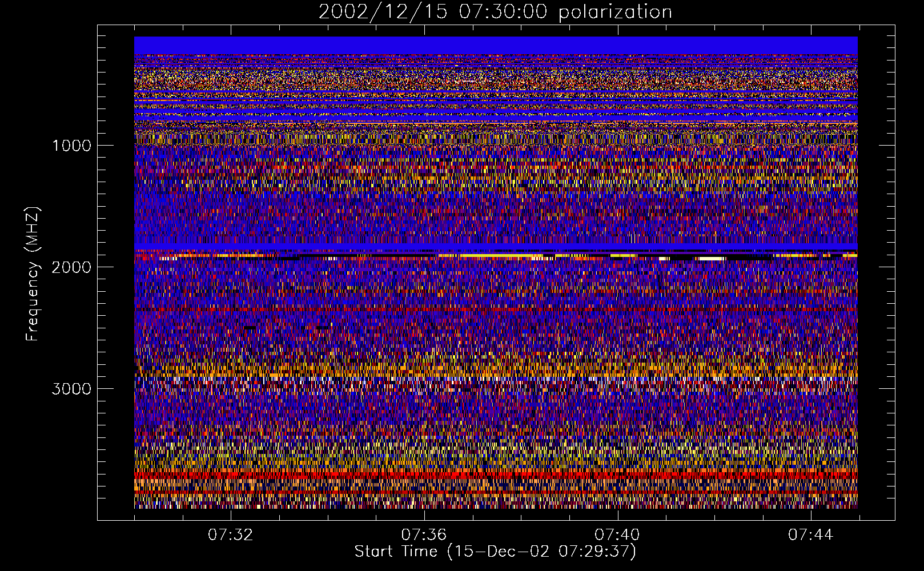The width and height of the screenshot is (924, 571).
Task: Click the bright red horizontal band near spectrogram bottom
Action: (496, 475)
